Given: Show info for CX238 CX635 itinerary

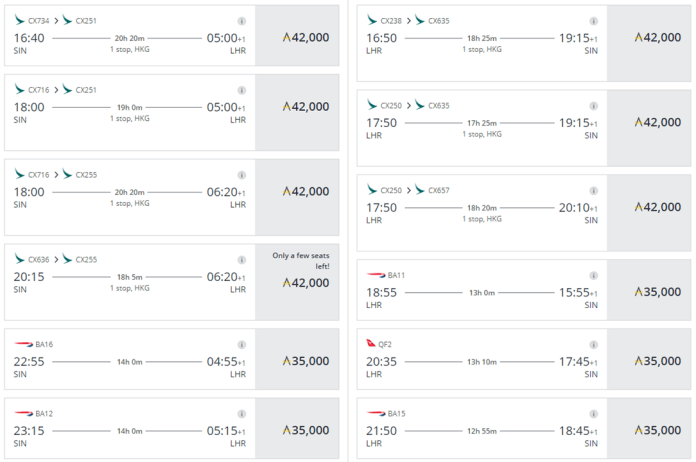Looking at the screenshot, I should click(593, 21).
